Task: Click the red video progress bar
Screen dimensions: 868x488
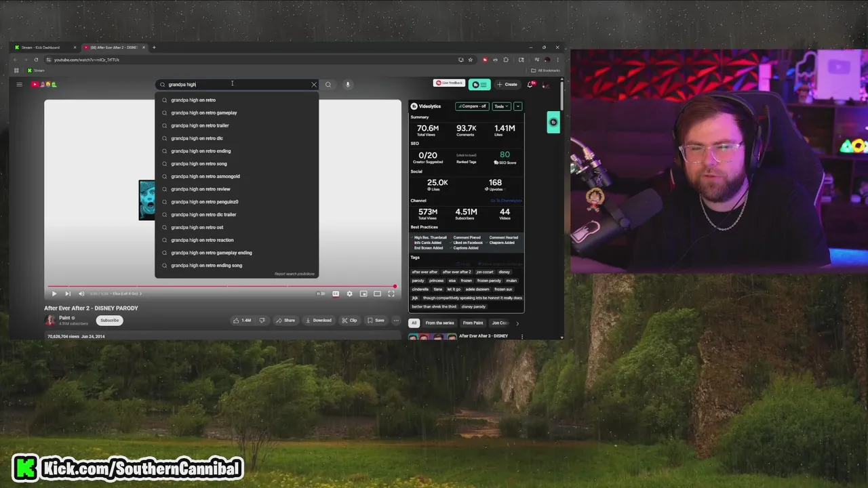Action: tap(221, 286)
